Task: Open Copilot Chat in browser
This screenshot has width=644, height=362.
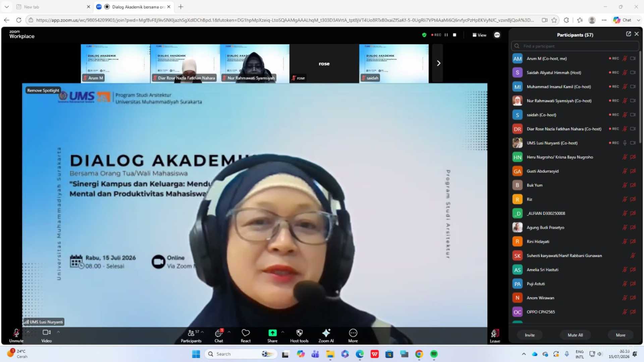Action: (622, 20)
